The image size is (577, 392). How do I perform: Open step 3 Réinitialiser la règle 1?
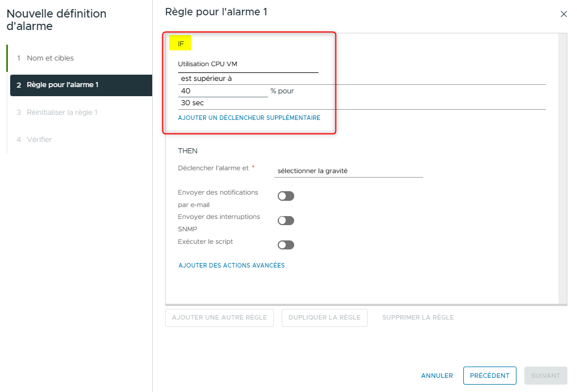[x=62, y=113]
